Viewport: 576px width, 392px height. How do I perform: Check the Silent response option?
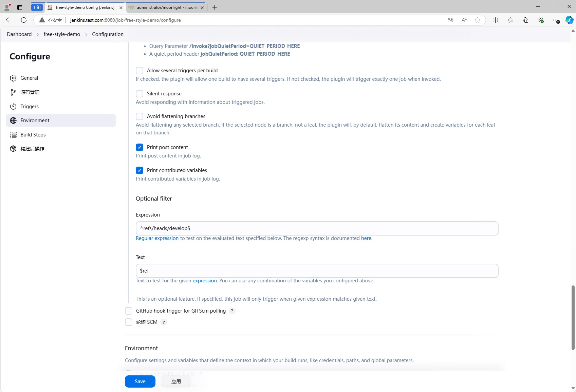(x=140, y=94)
